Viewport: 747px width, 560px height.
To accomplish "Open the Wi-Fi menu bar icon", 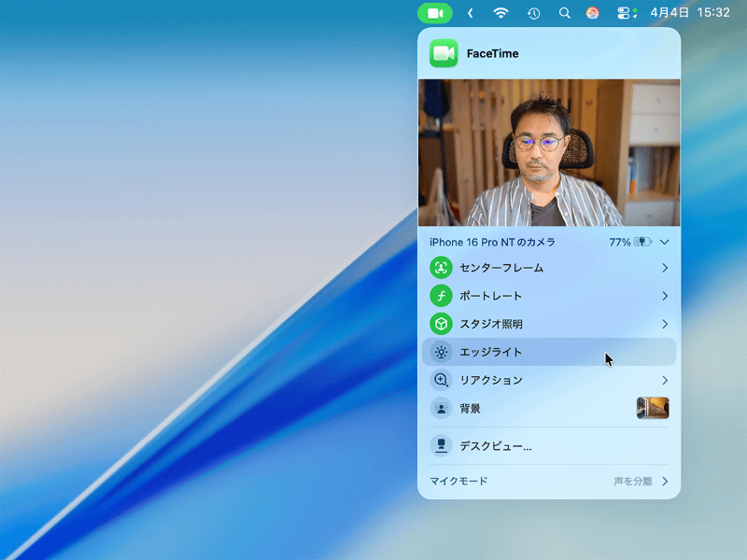I will 500,13.
